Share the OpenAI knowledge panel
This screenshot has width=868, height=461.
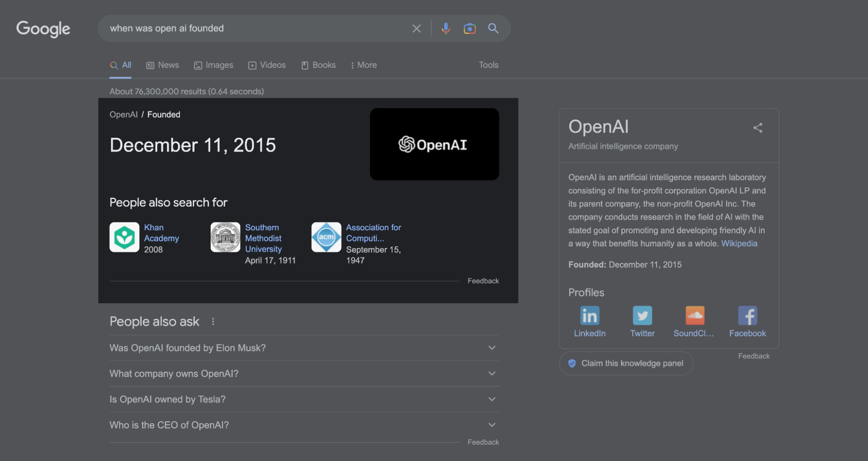point(758,128)
